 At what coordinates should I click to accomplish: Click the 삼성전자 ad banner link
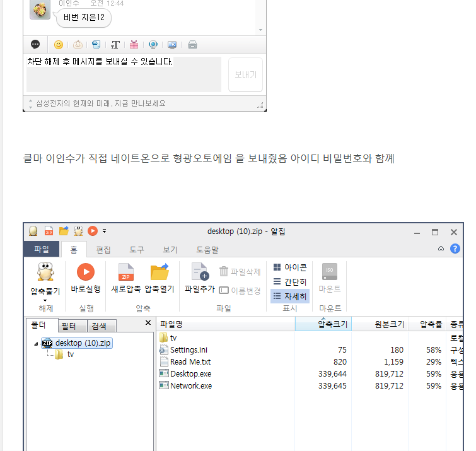[x=101, y=103]
